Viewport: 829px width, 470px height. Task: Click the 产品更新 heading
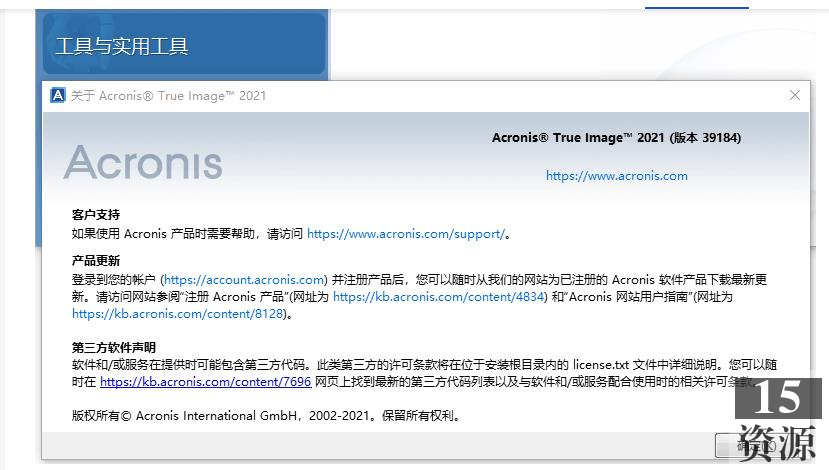pos(96,261)
